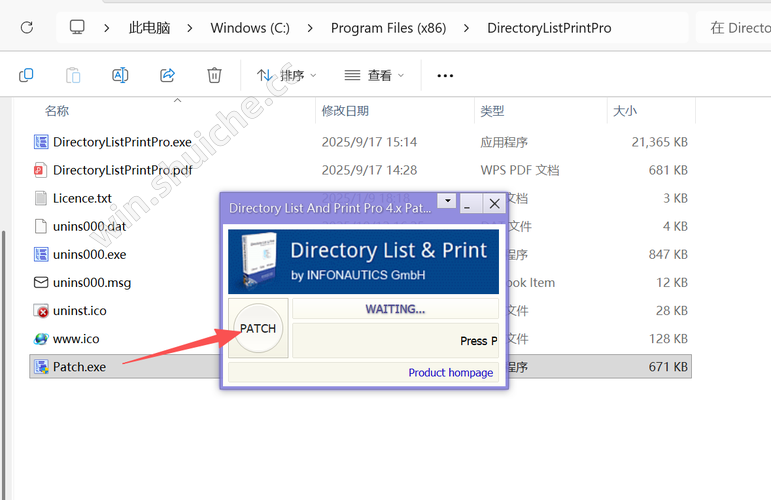Click the copy icon in toolbar

(x=27, y=75)
